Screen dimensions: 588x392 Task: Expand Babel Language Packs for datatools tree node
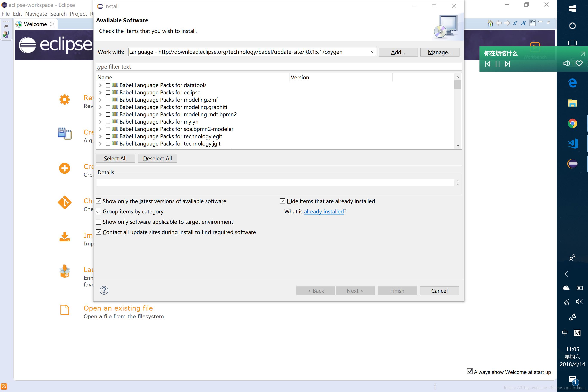coord(100,85)
